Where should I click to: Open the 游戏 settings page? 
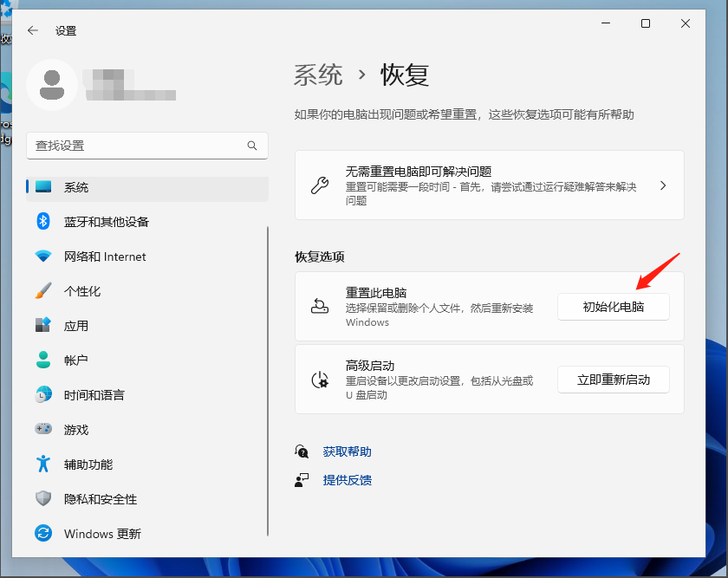click(77, 429)
